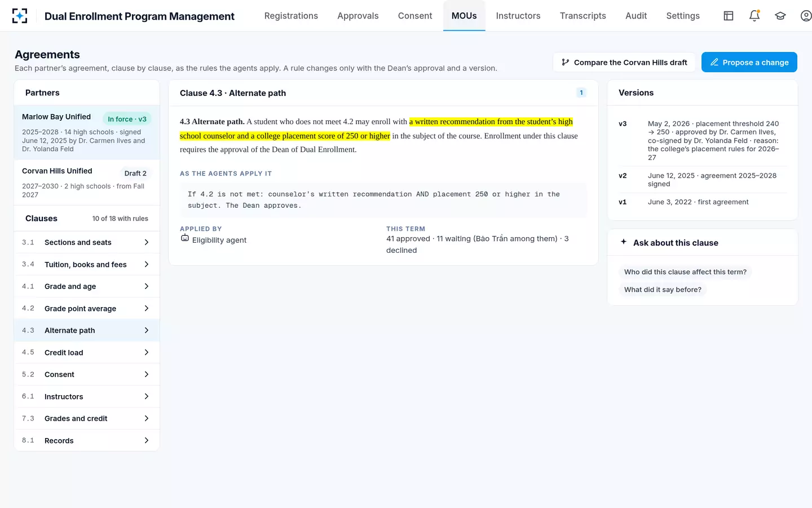Ask who this clause affected this term
The image size is (812, 508).
click(685, 272)
